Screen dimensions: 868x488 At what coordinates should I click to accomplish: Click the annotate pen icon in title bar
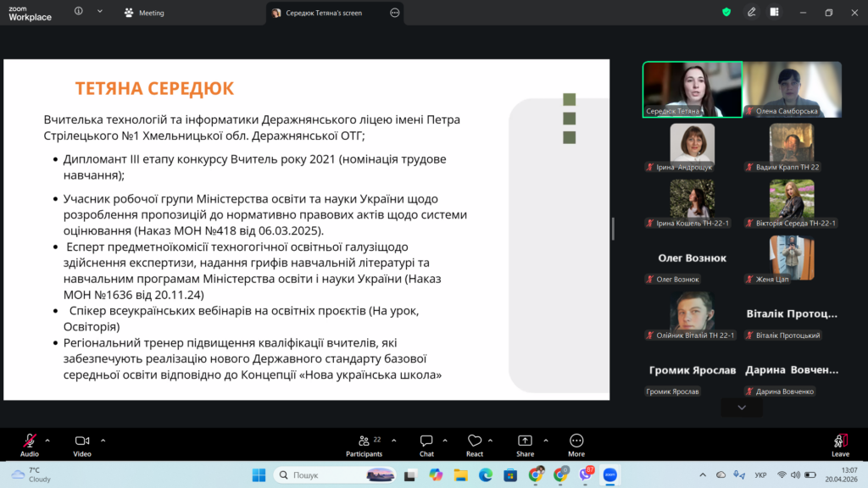tap(751, 13)
